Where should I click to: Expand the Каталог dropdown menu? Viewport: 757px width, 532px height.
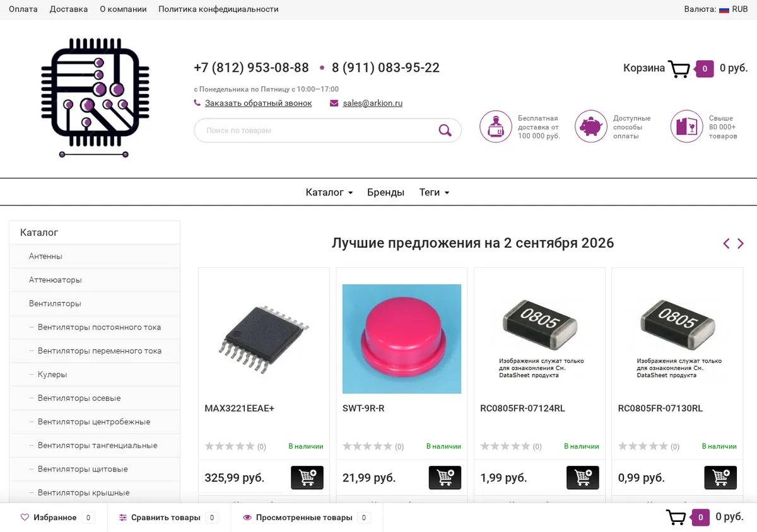[x=329, y=192]
